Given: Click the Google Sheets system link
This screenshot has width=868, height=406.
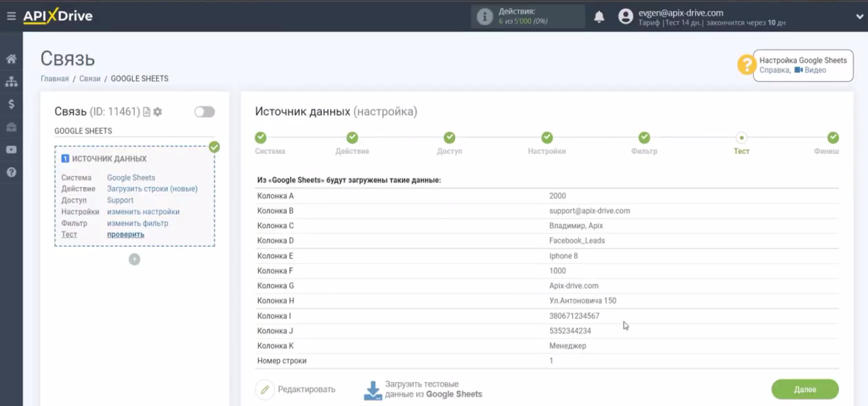Looking at the screenshot, I should click(x=131, y=178).
